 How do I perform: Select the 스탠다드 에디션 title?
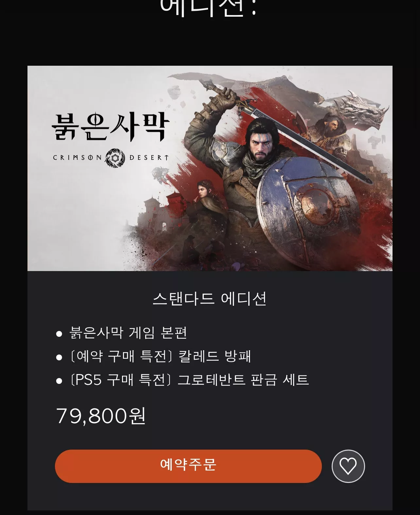[210, 299]
